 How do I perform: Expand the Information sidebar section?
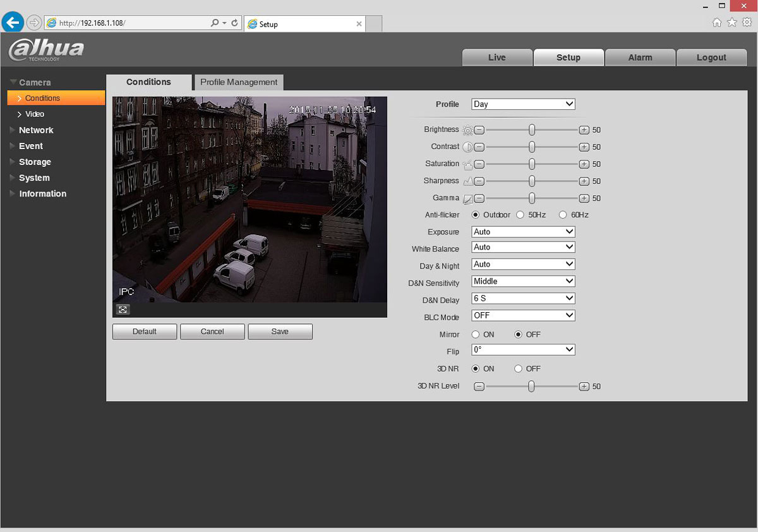coord(42,194)
